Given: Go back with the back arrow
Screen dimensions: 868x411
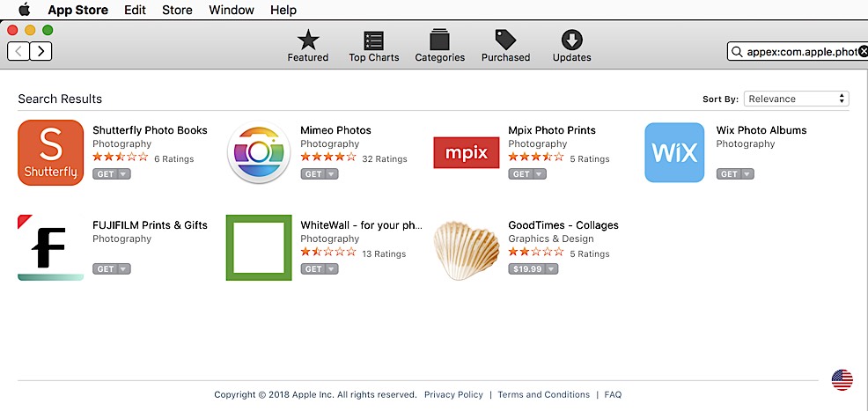Looking at the screenshot, I should (18, 51).
